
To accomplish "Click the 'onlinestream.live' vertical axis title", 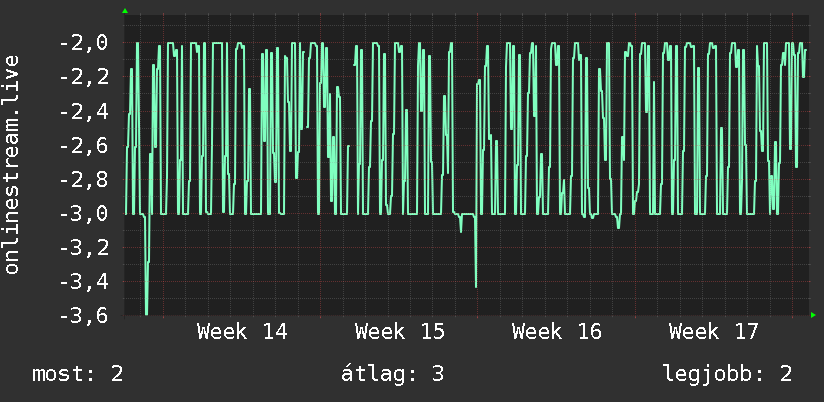I will [x=12, y=164].
